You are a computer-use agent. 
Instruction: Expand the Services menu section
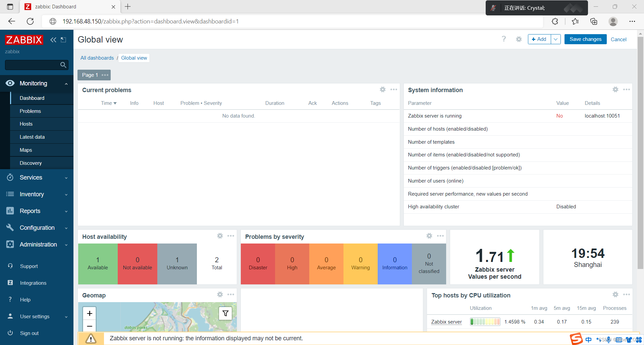[37, 178]
